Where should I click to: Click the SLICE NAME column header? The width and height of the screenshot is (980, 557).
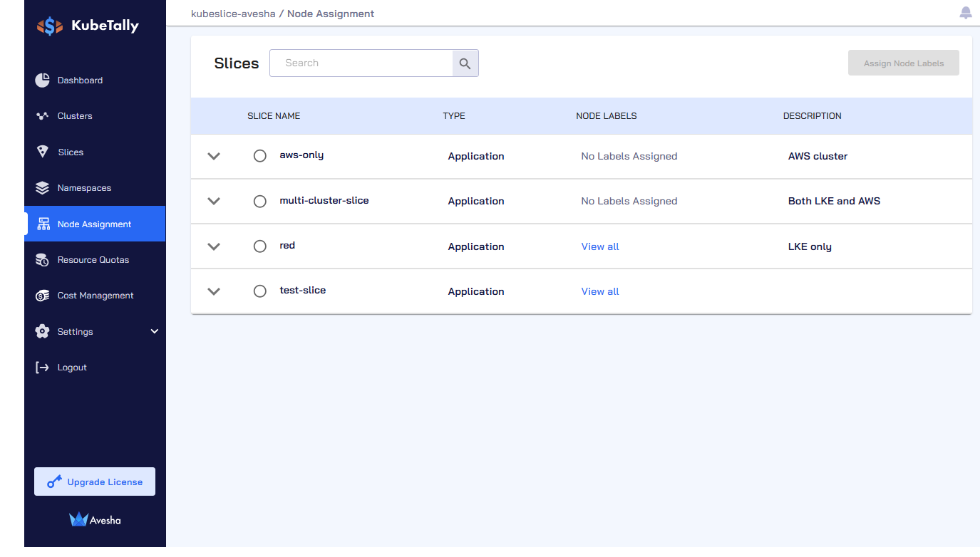click(274, 116)
